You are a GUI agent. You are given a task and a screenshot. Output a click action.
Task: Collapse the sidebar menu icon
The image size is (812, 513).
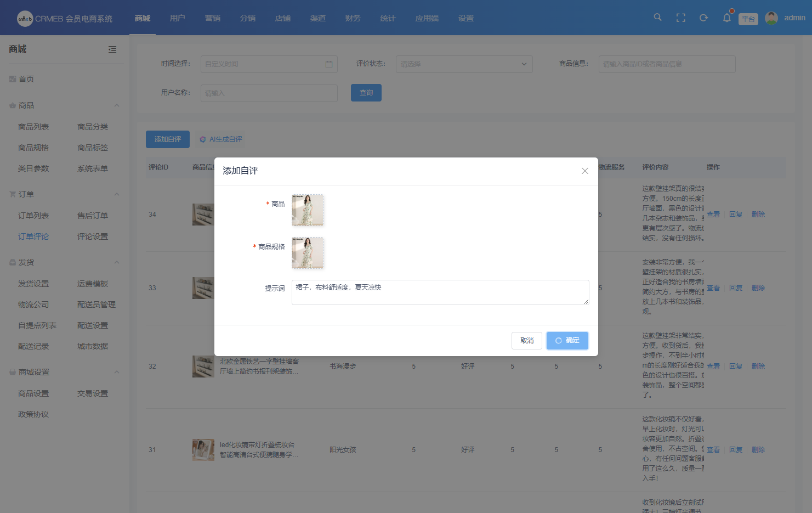point(112,49)
